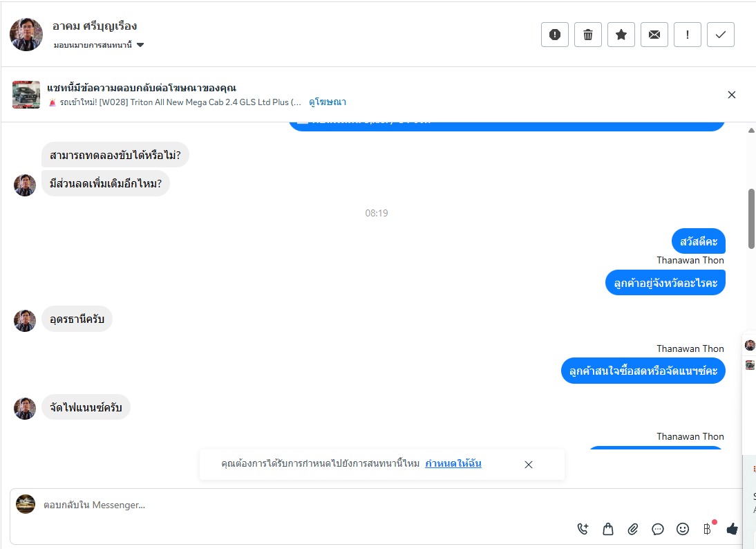Open the baht payment request icon
756x549 pixels.
[x=708, y=529]
